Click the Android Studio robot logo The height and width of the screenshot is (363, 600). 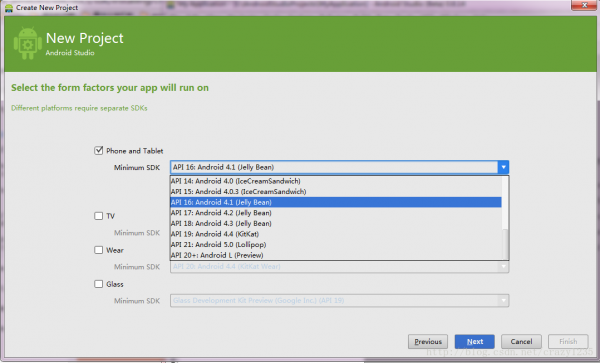(28, 43)
